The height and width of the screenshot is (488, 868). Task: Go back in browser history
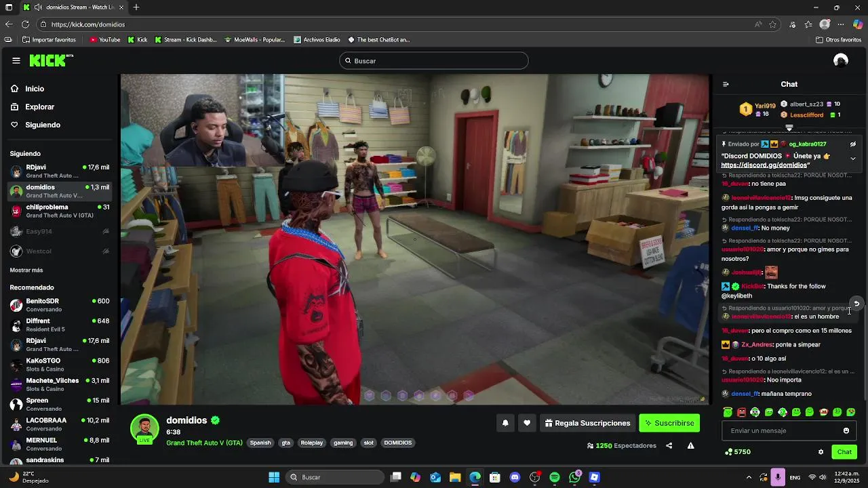[x=9, y=24]
